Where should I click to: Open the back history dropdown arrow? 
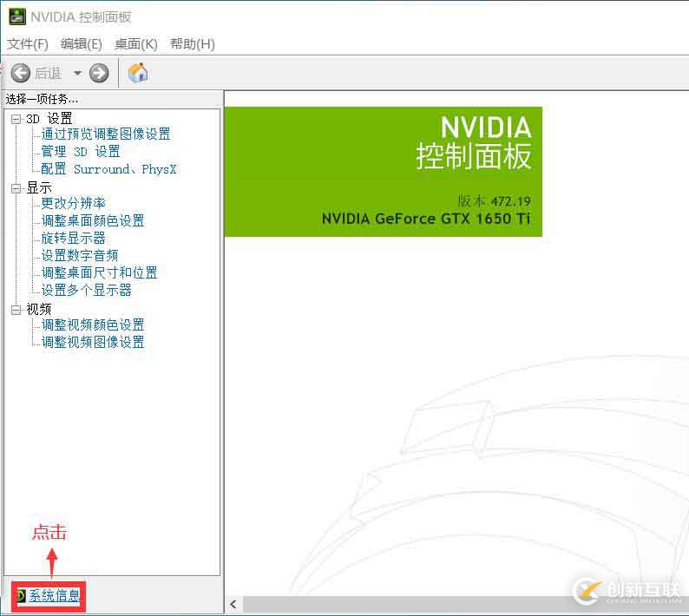pos(77,73)
